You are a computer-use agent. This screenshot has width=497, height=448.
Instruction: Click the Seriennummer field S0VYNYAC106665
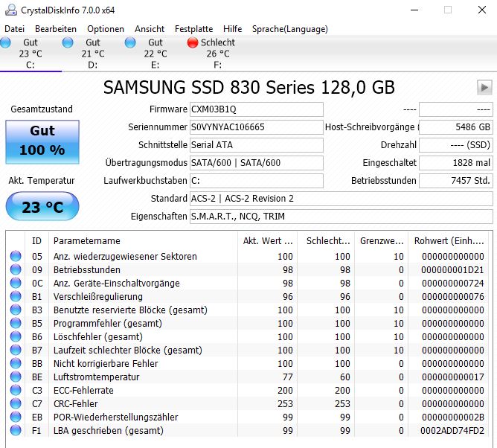point(257,127)
